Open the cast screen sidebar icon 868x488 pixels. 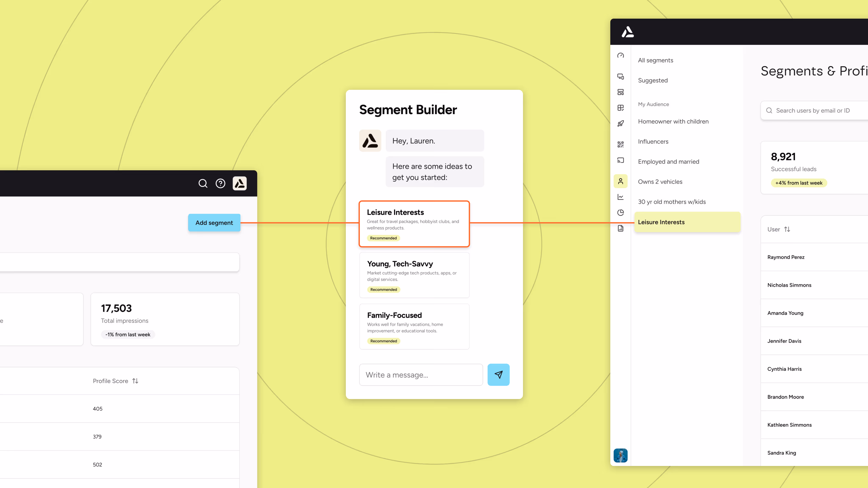[620, 160]
